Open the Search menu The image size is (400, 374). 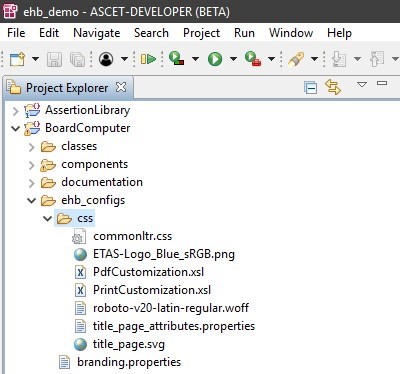click(151, 33)
